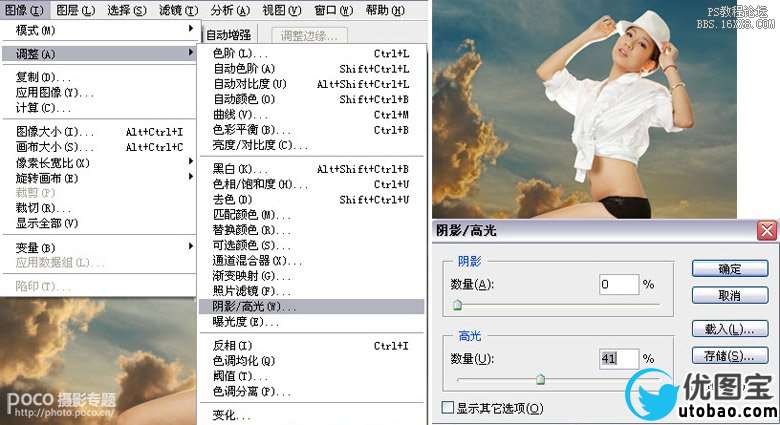
Task: Click the 阴影 amount slider handle
Action: 457,305
